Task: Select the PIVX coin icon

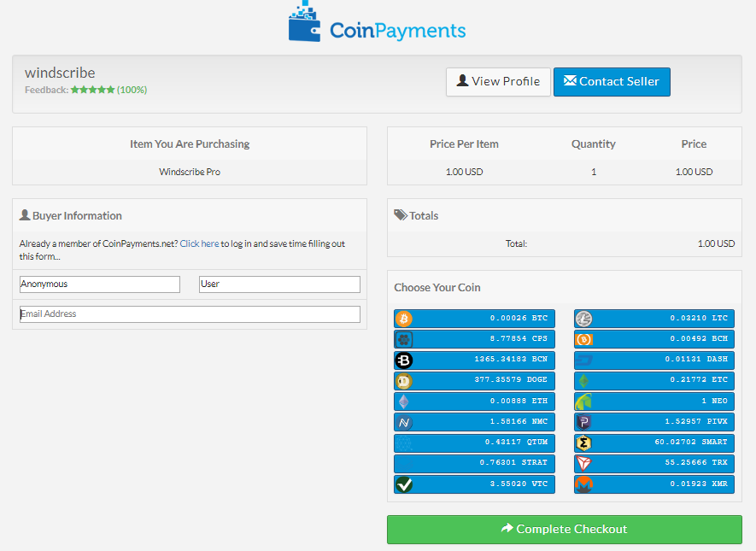Action: click(x=584, y=422)
